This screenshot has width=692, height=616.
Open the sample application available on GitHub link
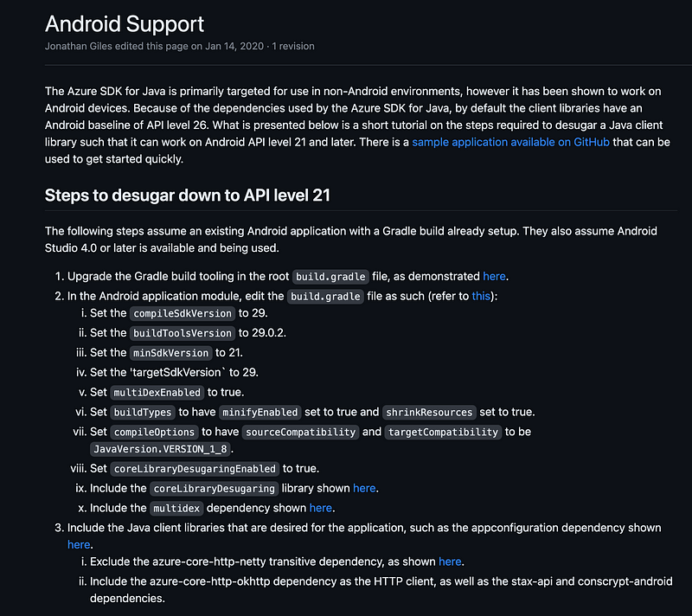click(510, 142)
